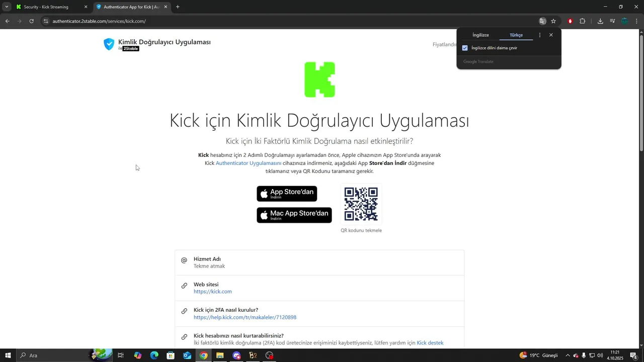Open the blue shield Authenticator logo

[109, 44]
